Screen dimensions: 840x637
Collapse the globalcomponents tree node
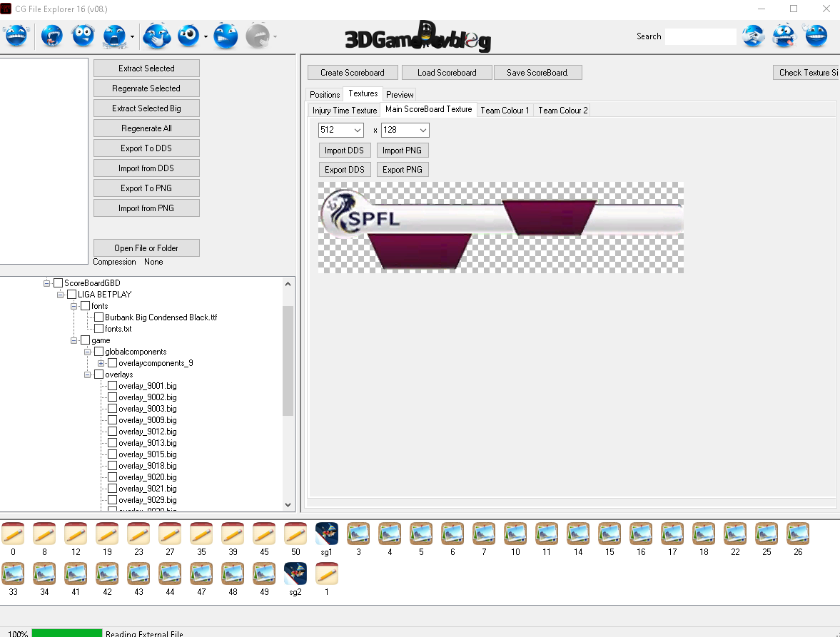pos(87,352)
